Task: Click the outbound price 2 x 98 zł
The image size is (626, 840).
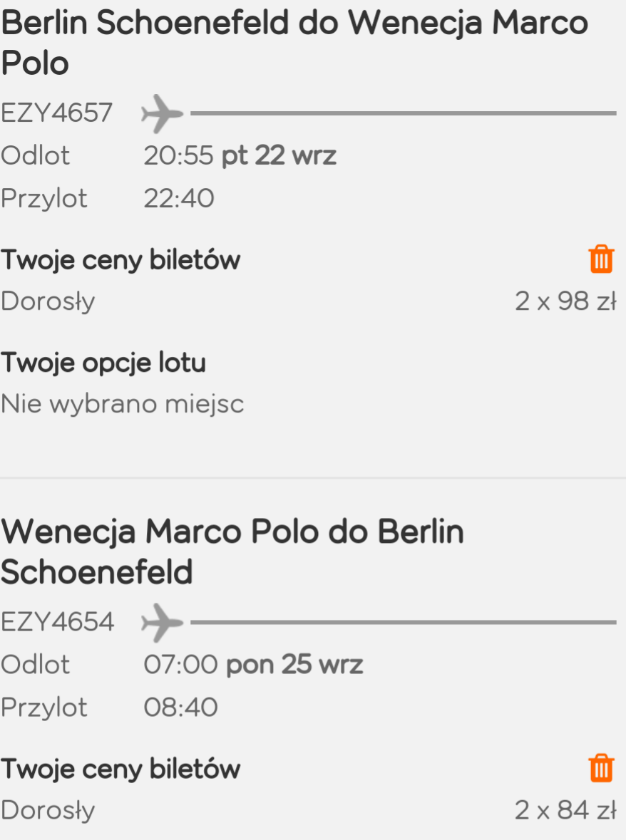Action: tap(566, 301)
